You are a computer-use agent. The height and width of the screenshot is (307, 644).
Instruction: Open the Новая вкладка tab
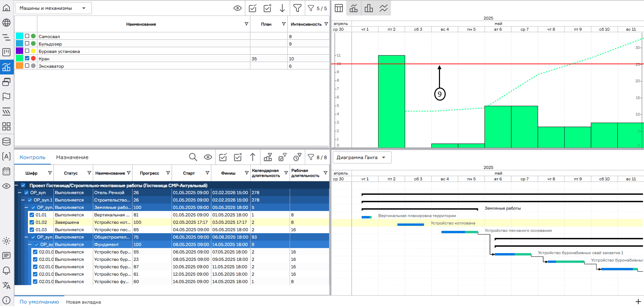83,302
